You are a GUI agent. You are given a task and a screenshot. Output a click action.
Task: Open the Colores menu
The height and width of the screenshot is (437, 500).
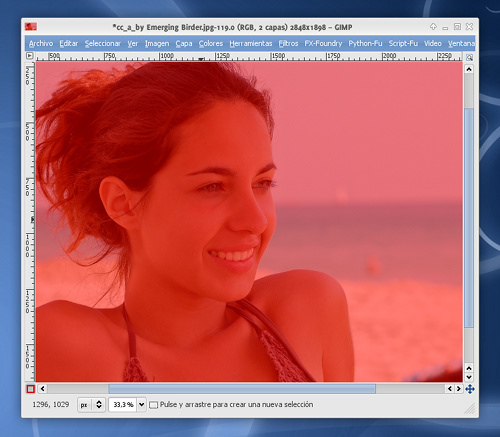211,44
